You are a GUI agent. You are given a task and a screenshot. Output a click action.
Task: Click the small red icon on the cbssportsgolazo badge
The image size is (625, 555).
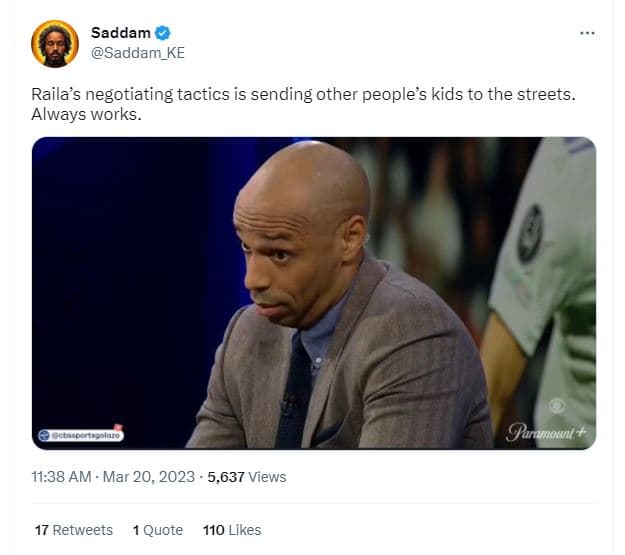click(x=118, y=428)
